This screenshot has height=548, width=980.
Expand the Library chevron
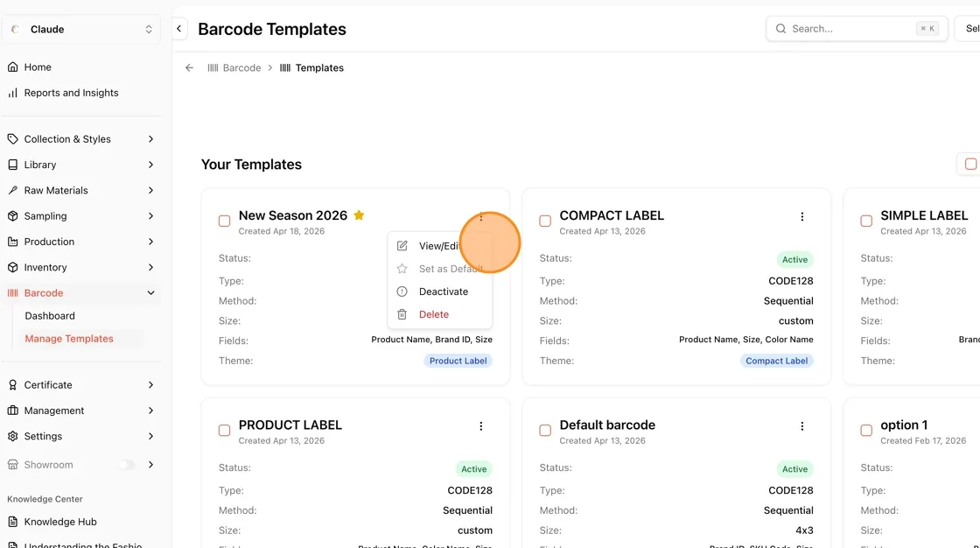click(x=150, y=165)
